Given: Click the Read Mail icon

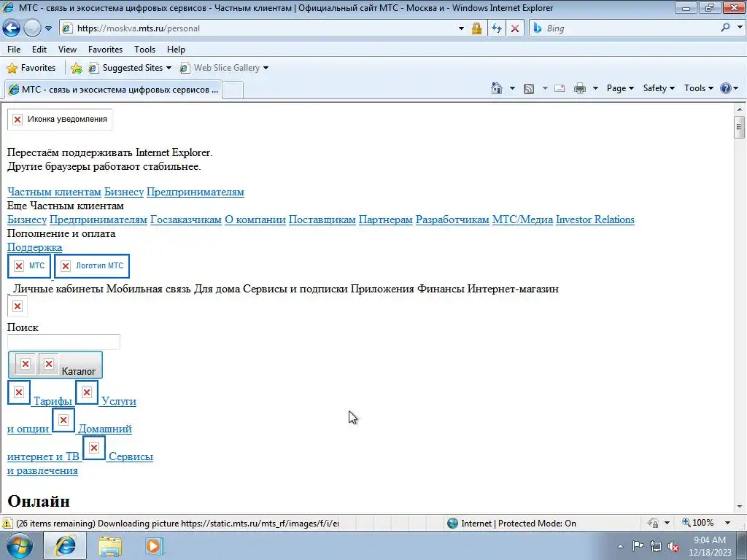Looking at the screenshot, I should click(560, 88).
